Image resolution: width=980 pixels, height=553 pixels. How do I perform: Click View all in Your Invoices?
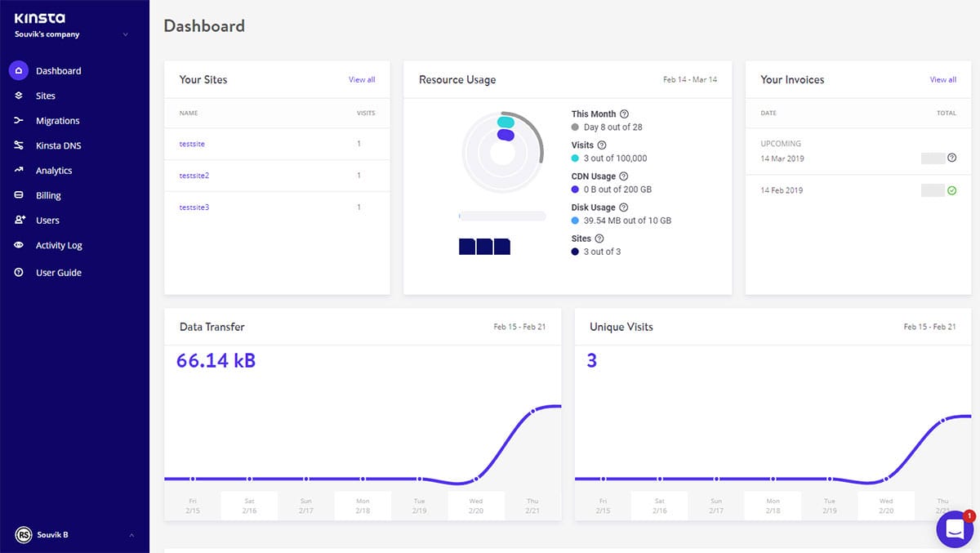coord(942,80)
